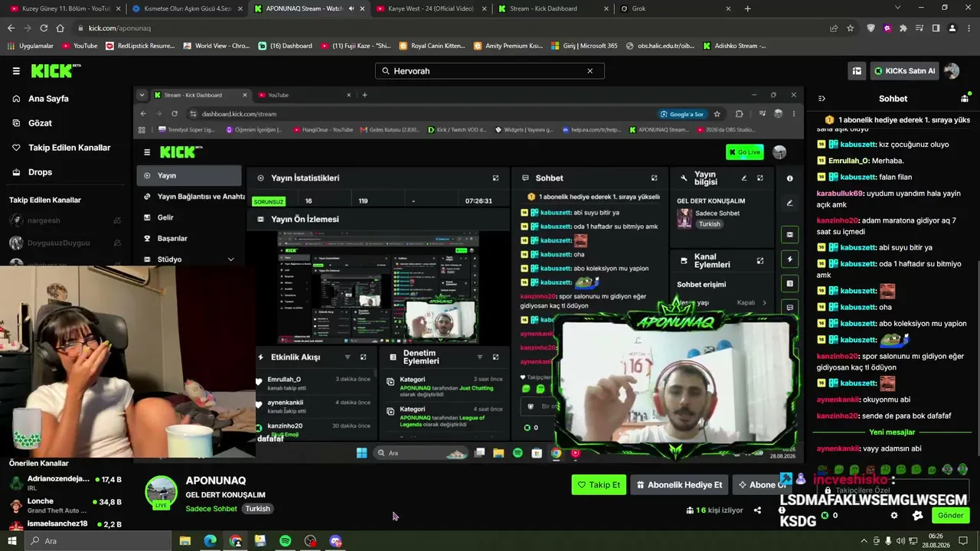The image size is (980, 551).
Task: Open the Lonche recommended channel
Action: [x=65, y=506]
